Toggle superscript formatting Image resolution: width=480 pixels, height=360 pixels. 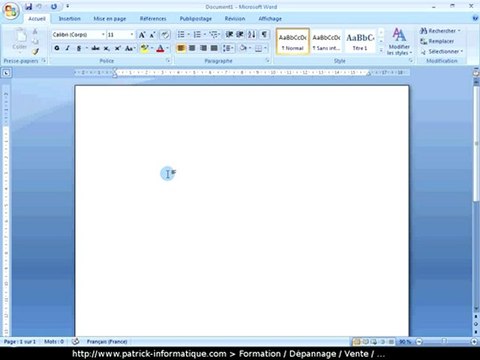pos(117,48)
